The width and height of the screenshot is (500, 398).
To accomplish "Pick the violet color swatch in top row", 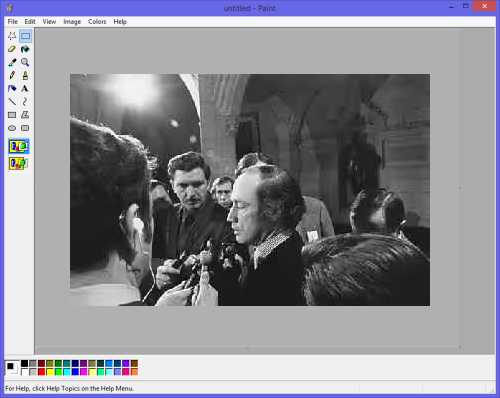I will [x=126, y=363].
